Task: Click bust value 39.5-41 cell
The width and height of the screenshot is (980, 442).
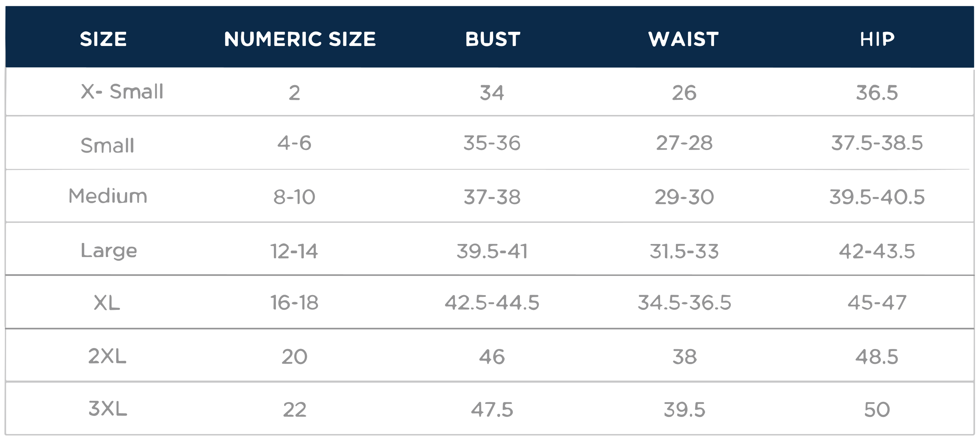Action: (x=492, y=251)
